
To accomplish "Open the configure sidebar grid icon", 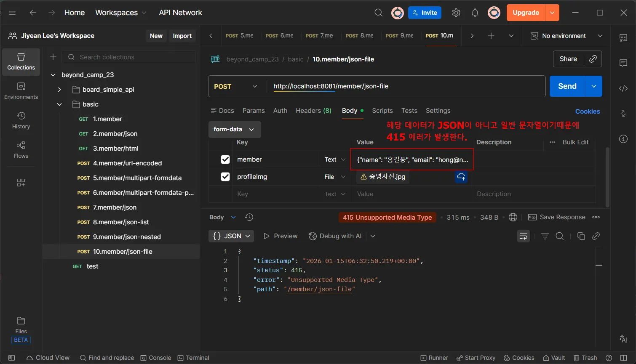I will click(21, 182).
